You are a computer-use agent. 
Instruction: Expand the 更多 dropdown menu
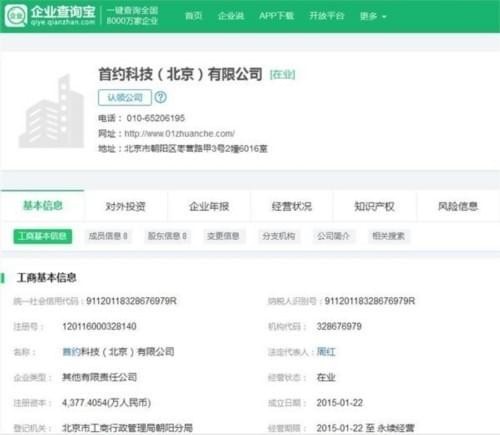click(x=373, y=16)
